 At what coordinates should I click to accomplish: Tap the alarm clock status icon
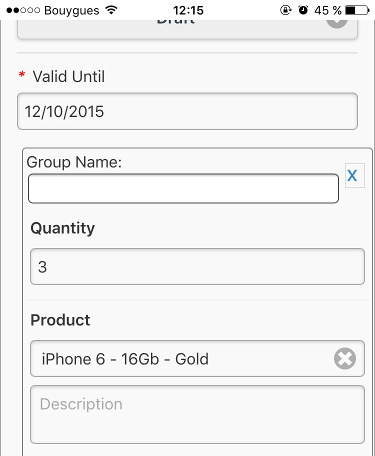pos(303,10)
